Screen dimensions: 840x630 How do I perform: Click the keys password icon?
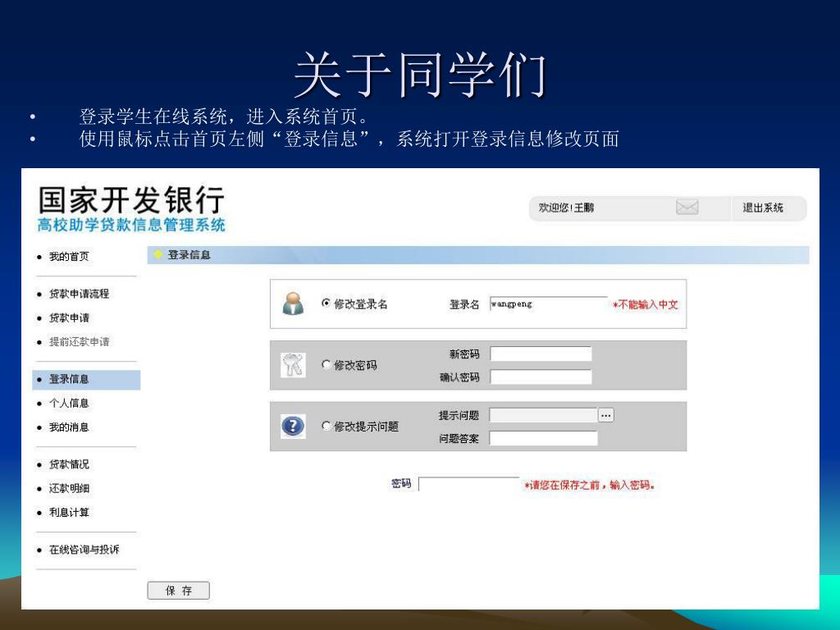tap(293, 365)
